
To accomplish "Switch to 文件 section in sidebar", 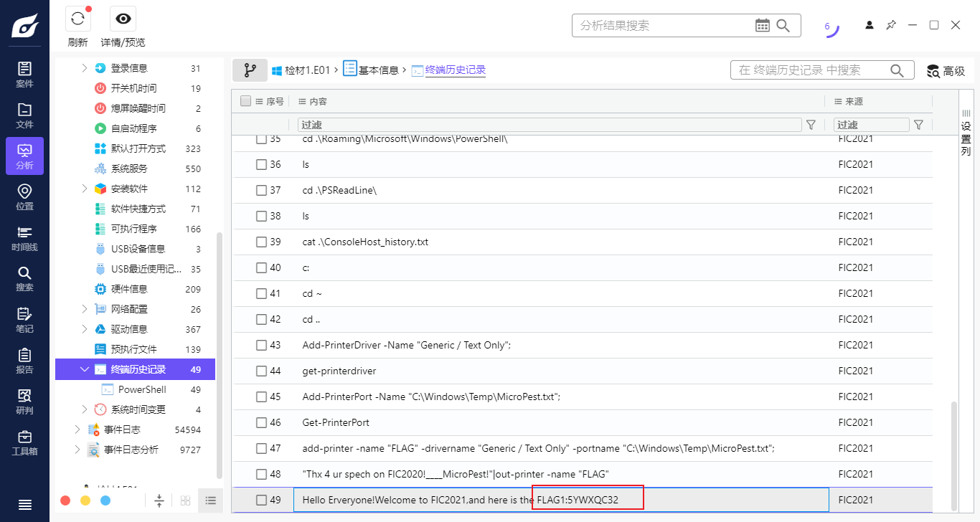I will pos(24,116).
